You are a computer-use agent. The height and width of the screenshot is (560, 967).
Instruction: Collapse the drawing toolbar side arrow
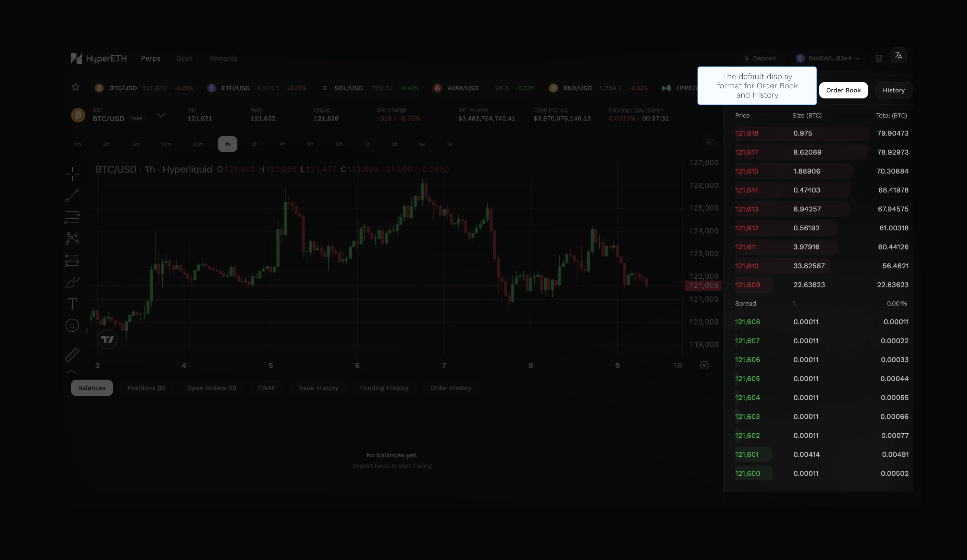87,330
